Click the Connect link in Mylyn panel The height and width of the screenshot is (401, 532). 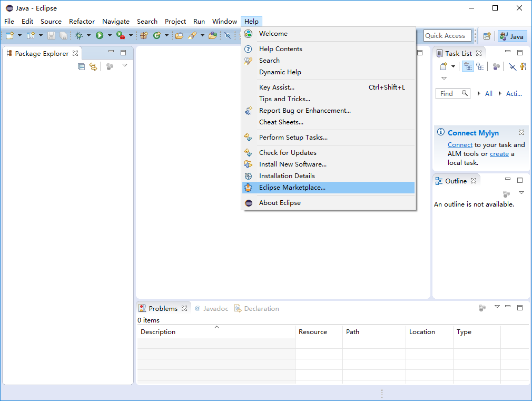(x=460, y=145)
